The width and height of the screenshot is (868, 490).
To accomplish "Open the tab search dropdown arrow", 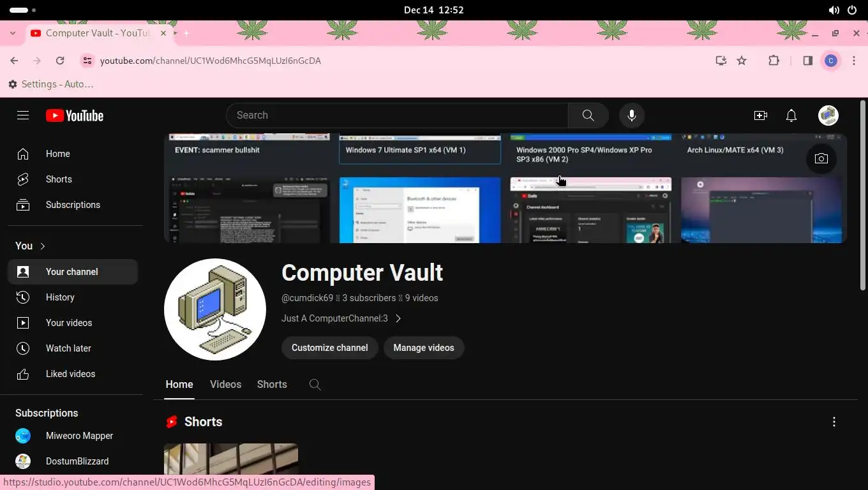I will pos(13,33).
